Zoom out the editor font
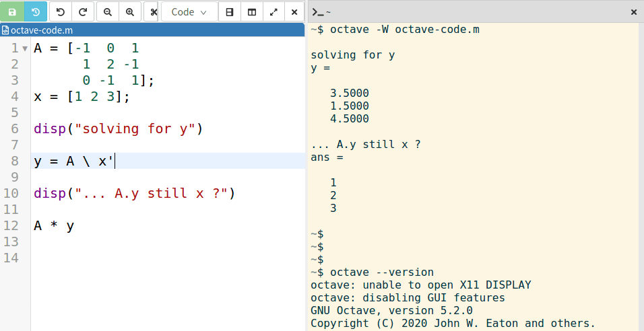The height and width of the screenshot is (331, 644). 108,12
